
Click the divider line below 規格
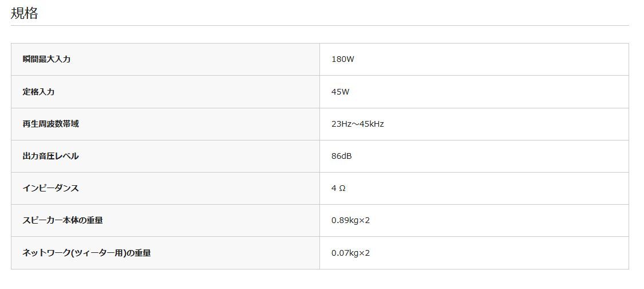pyautogui.click(x=319, y=26)
